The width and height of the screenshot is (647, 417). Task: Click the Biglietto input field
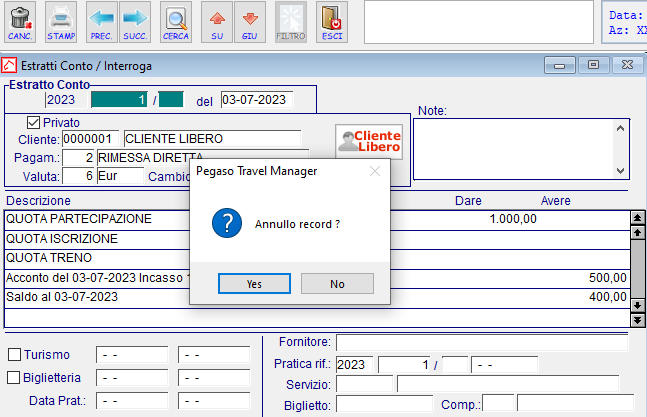(384, 403)
